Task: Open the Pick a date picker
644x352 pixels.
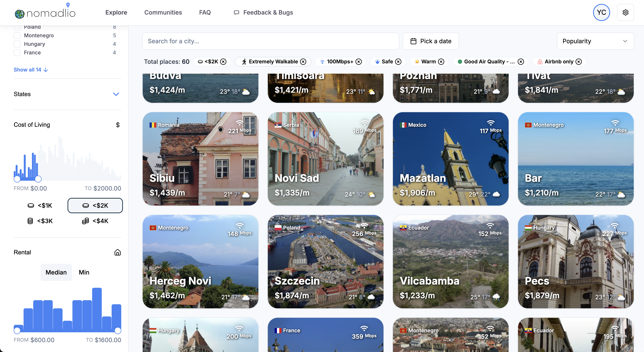Action: tap(431, 41)
